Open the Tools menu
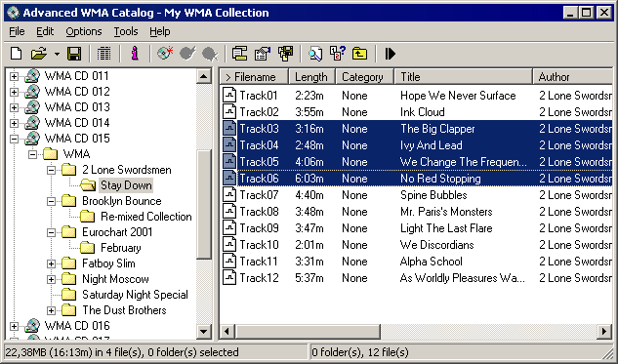The width and height of the screenshot is (618, 364). 126,31
